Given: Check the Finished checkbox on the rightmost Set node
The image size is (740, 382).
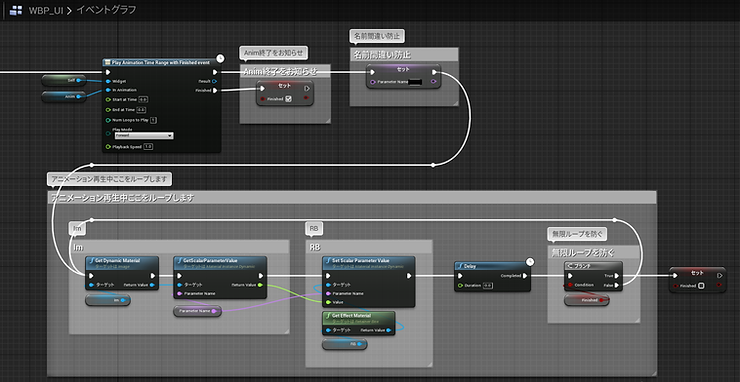Looking at the screenshot, I should point(701,285).
